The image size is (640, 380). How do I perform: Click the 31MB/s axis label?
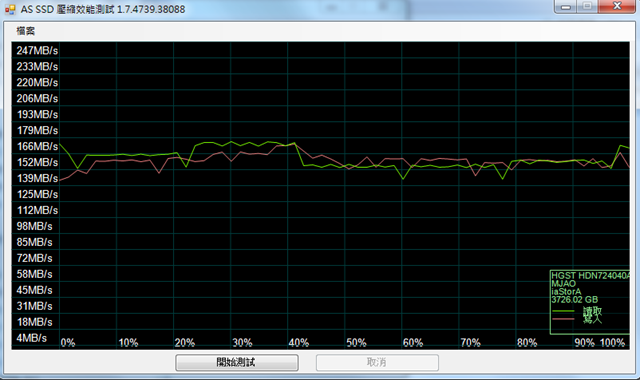pyautogui.click(x=35, y=306)
